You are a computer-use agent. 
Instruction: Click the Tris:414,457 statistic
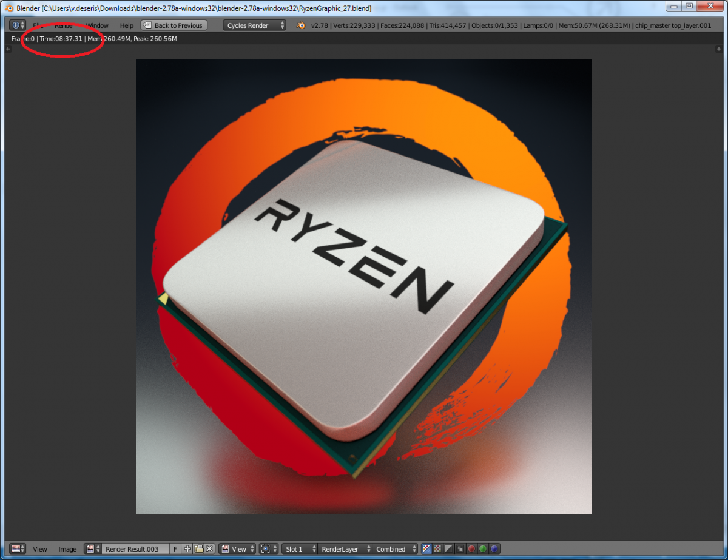448,25
